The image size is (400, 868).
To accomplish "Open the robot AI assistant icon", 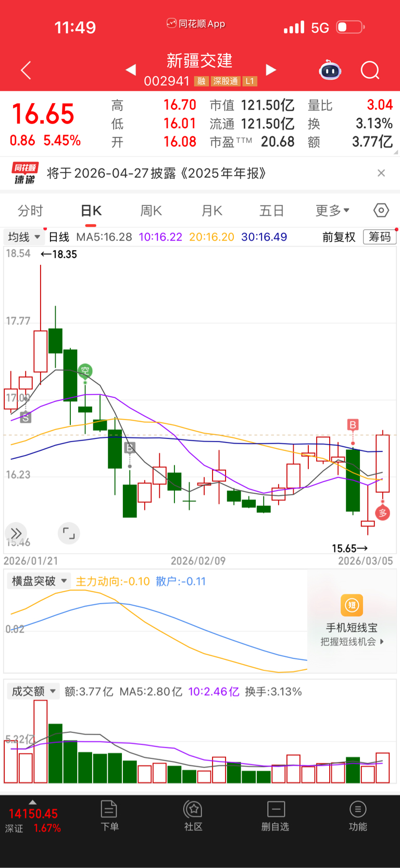I will click(330, 70).
